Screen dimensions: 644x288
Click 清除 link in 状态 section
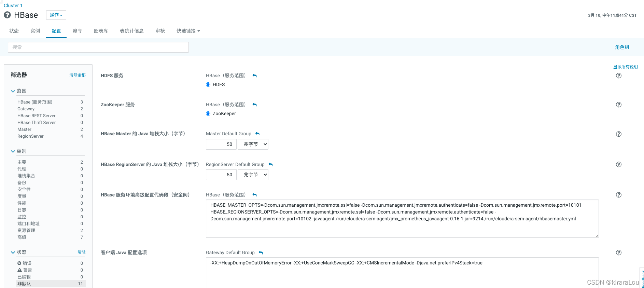tap(82, 252)
